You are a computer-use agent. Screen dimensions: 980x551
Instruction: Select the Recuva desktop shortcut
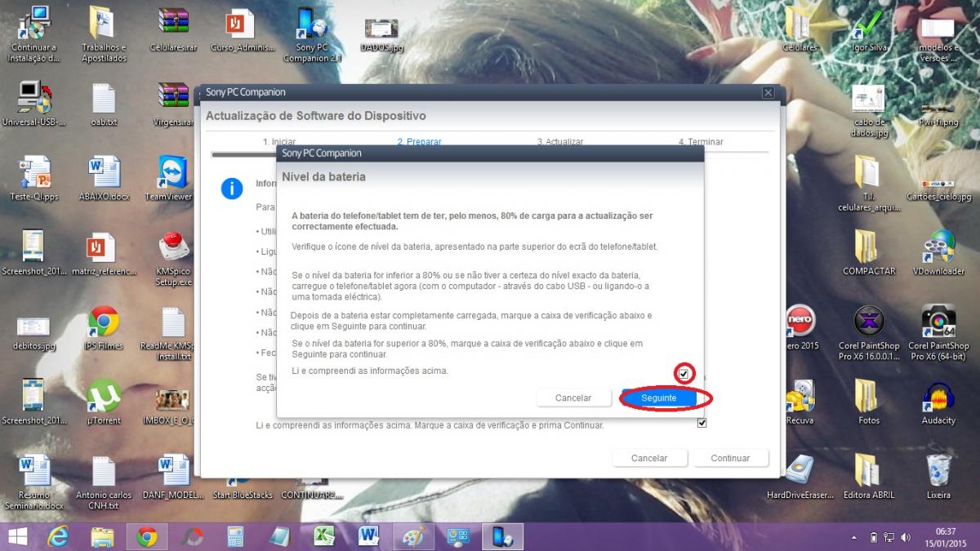[800, 402]
